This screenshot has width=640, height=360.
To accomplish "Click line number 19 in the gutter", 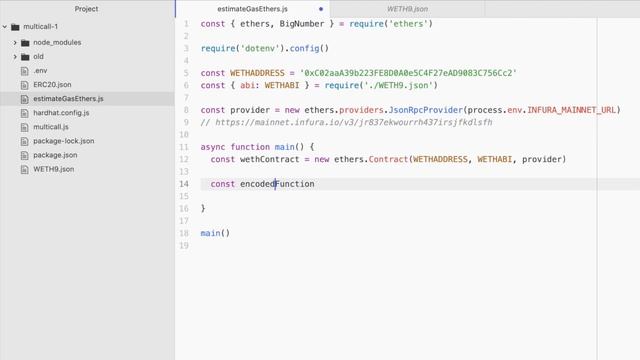I will (184, 246).
